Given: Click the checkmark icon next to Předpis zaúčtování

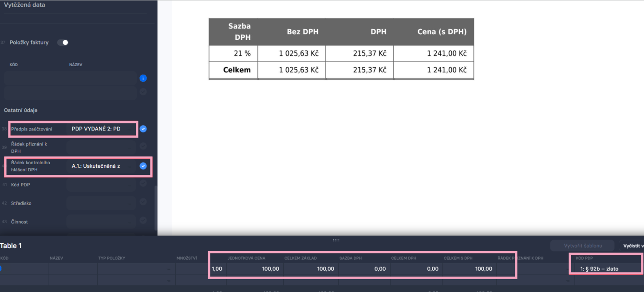Looking at the screenshot, I should point(143,129).
